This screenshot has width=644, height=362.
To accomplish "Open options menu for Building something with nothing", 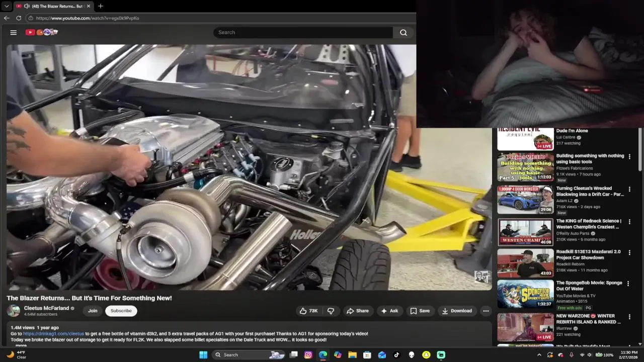I will click(x=629, y=157).
